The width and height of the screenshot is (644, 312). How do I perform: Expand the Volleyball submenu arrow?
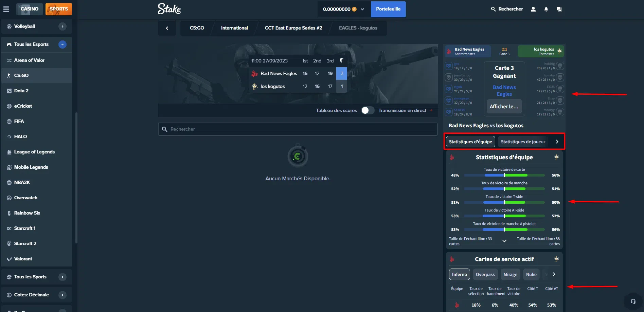pos(62,26)
